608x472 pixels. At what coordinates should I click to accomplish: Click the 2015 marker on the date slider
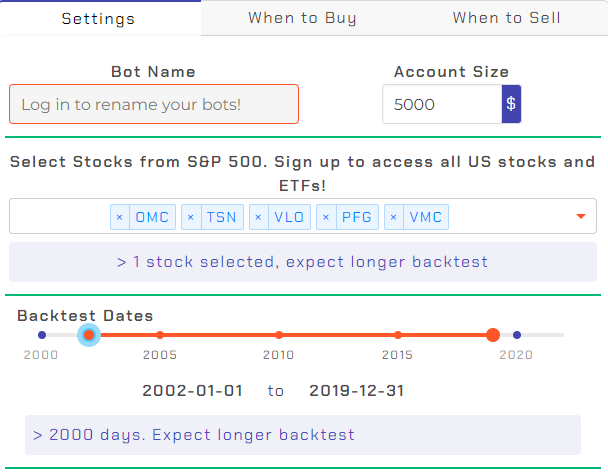click(x=398, y=335)
